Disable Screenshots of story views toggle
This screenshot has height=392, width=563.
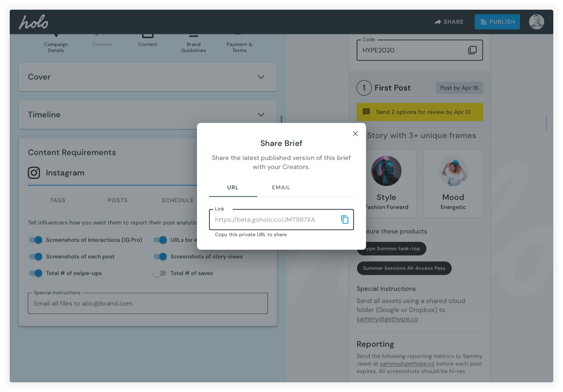tap(160, 257)
